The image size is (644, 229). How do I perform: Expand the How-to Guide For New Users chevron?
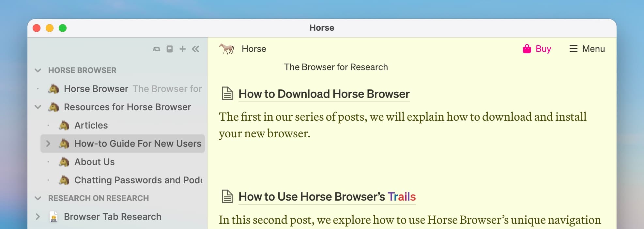[48, 144]
